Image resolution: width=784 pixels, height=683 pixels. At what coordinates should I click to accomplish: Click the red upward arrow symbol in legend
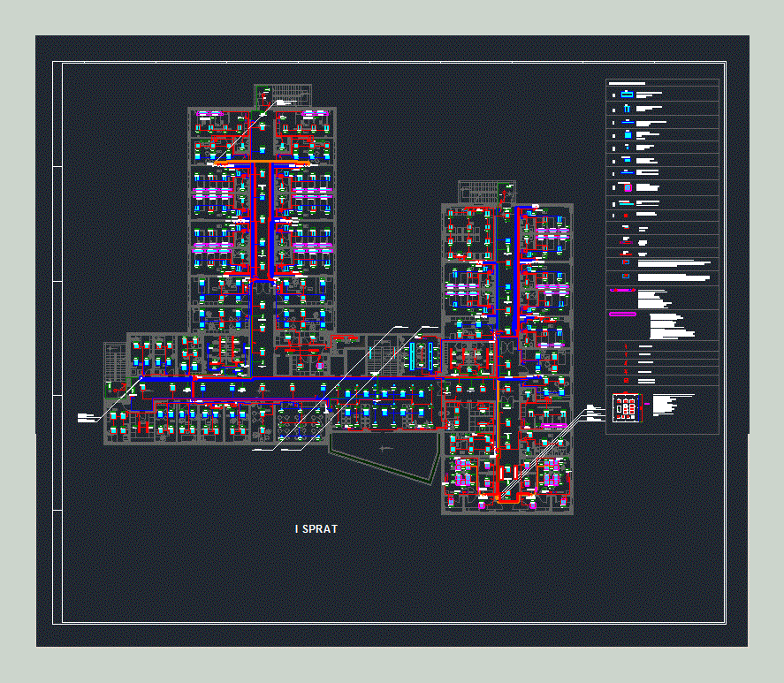click(x=626, y=346)
